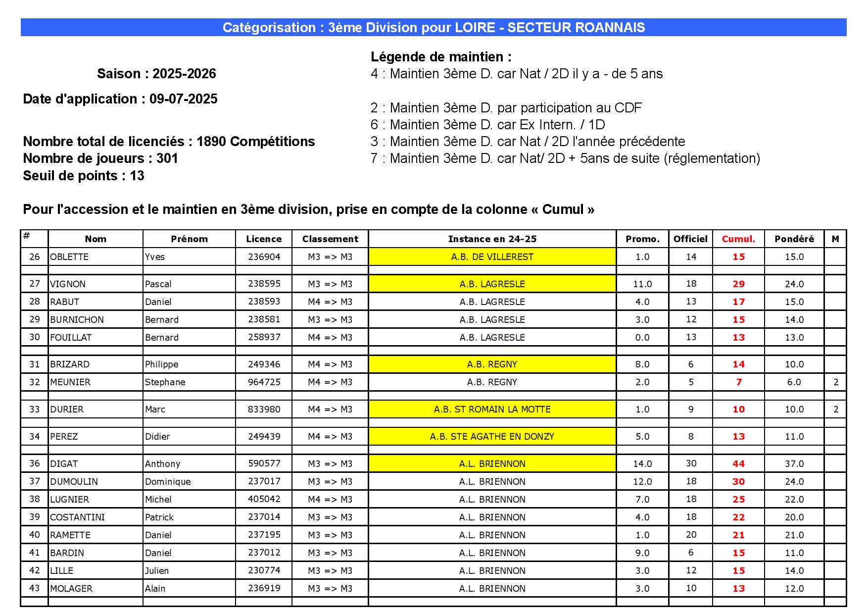Click 'Nombre total de licenciés : 1890 Compétitions'
The height and width of the screenshot is (614, 868).
(x=169, y=142)
